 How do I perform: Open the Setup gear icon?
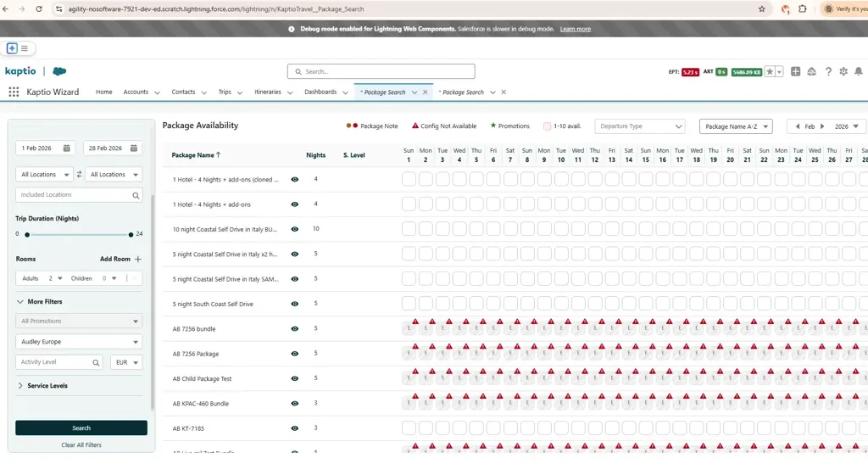pos(843,72)
